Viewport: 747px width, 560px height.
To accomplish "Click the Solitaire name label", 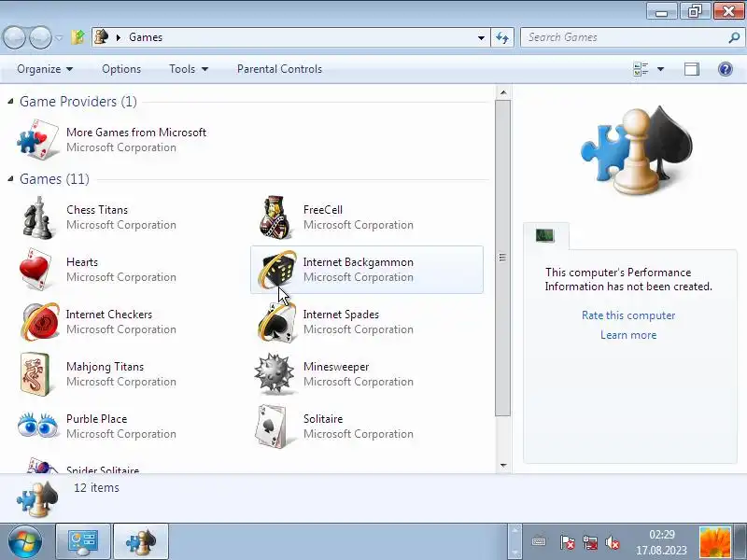I will 323,419.
